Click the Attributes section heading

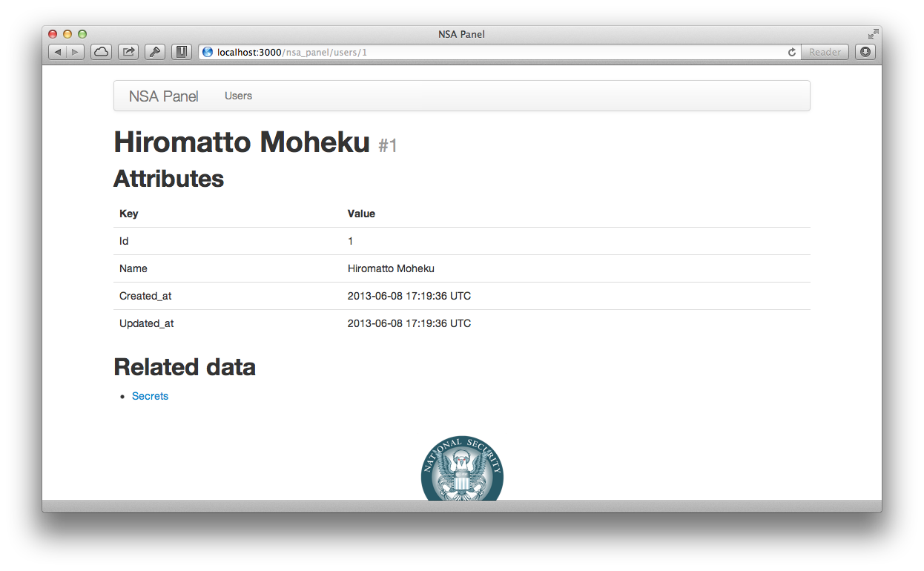coord(168,179)
